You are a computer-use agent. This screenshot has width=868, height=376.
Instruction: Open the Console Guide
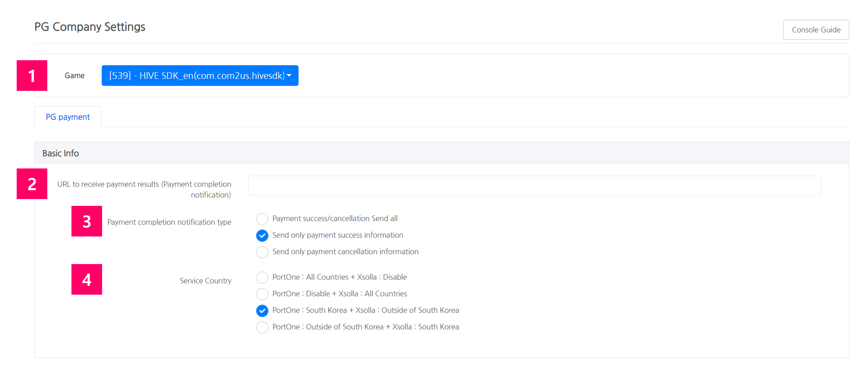(816, 30)
